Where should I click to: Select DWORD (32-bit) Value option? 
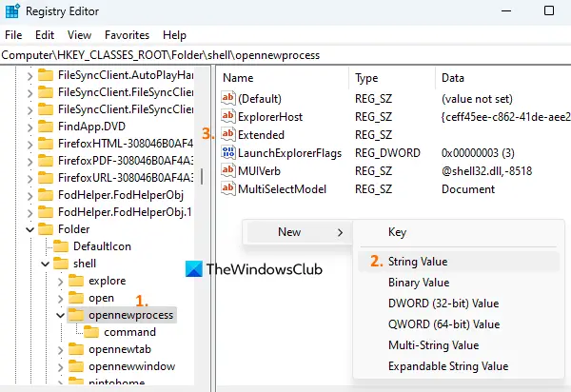[459, 304]
